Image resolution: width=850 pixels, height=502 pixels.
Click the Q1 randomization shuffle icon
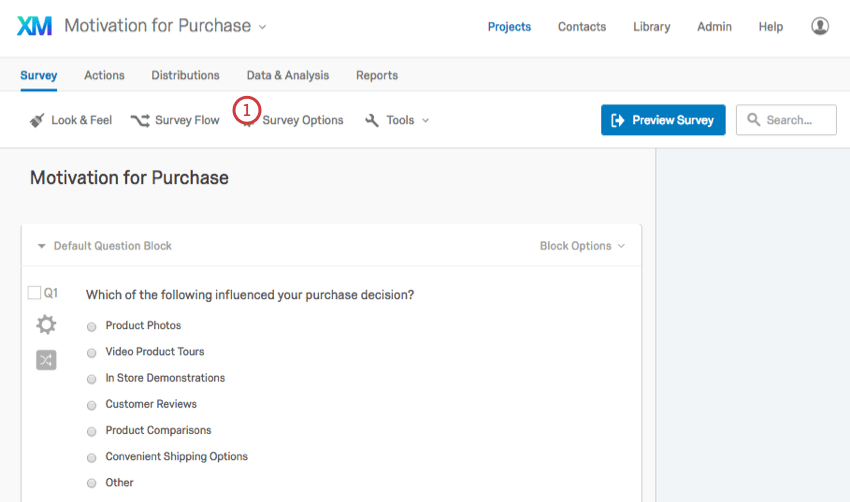pos(46,360)
